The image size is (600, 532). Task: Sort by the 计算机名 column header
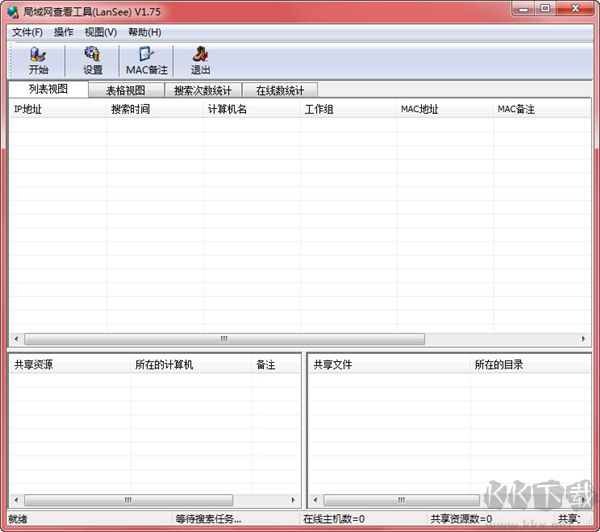tap(252, 109)
